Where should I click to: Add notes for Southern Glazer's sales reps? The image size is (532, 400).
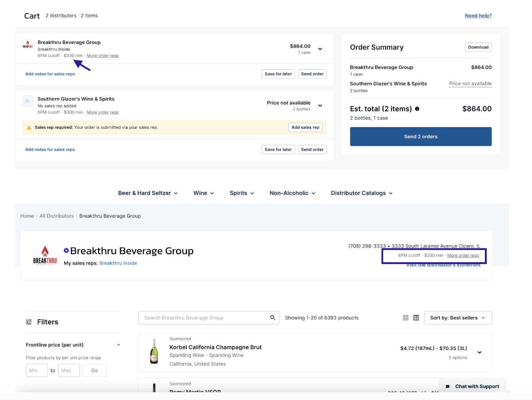tap(50, 150)
